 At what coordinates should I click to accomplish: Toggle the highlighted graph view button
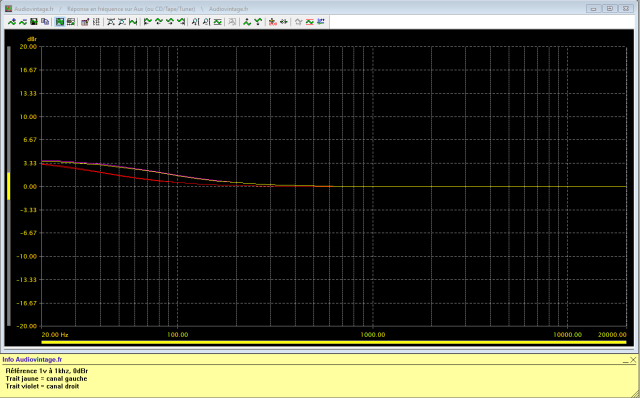click(x=60, y=22)
